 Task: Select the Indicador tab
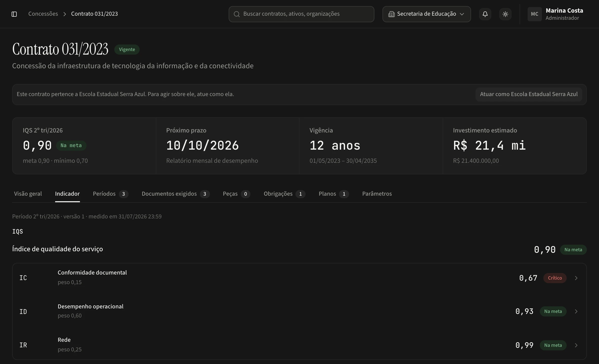click(67, 194)
